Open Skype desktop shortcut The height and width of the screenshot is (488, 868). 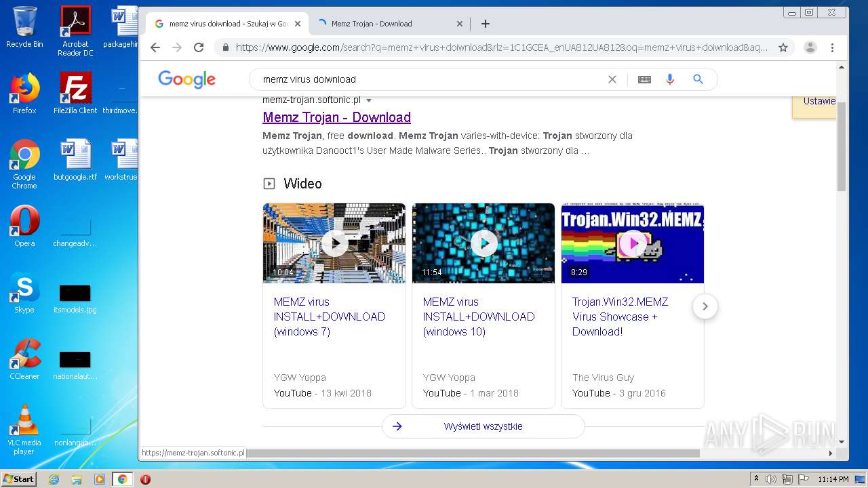24,293
